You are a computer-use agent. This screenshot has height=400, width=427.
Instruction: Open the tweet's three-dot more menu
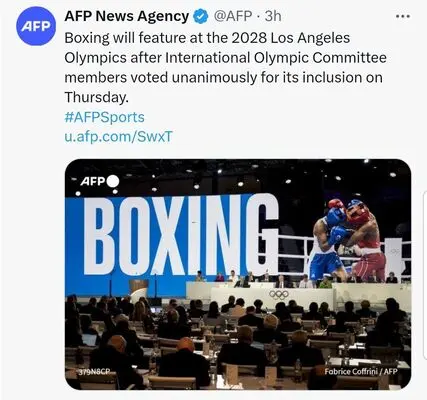[403, 16]
